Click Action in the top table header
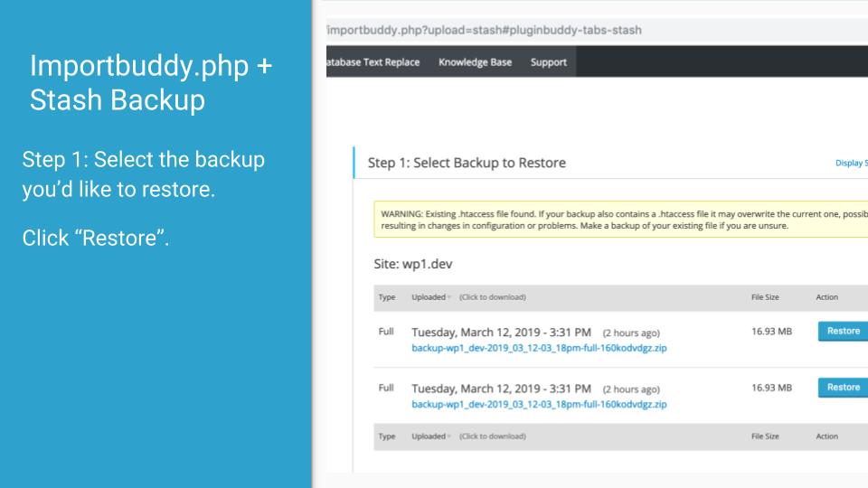Image resolution: width=868 pixels, height=488 pixels. pos(827,297)
